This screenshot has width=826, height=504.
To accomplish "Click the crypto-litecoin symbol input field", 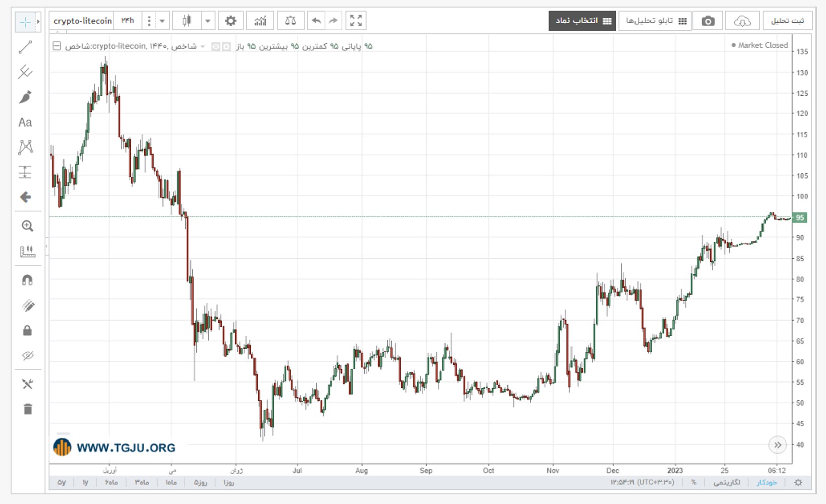I will (82, 21).
